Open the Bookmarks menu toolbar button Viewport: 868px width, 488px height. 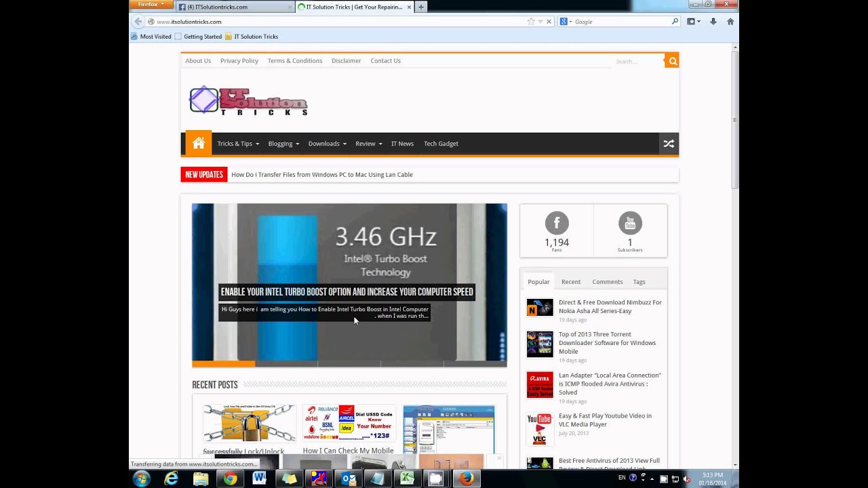tap(693, 22)
